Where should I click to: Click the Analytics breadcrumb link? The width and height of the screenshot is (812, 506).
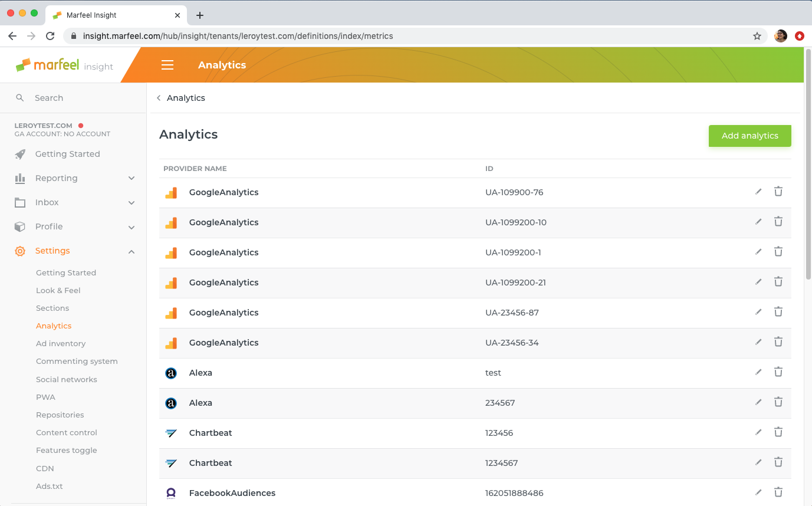pos(186,98)
